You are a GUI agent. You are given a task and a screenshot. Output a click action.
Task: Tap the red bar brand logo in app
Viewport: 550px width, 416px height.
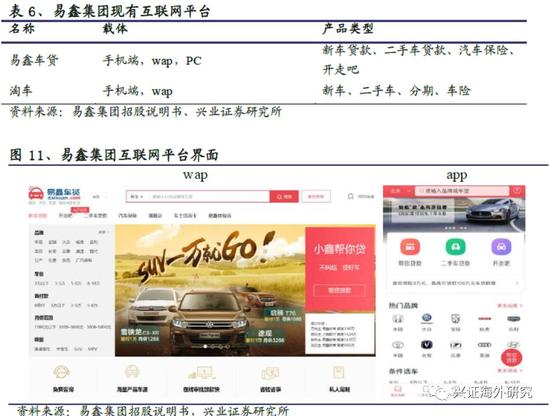click(484, 318)
